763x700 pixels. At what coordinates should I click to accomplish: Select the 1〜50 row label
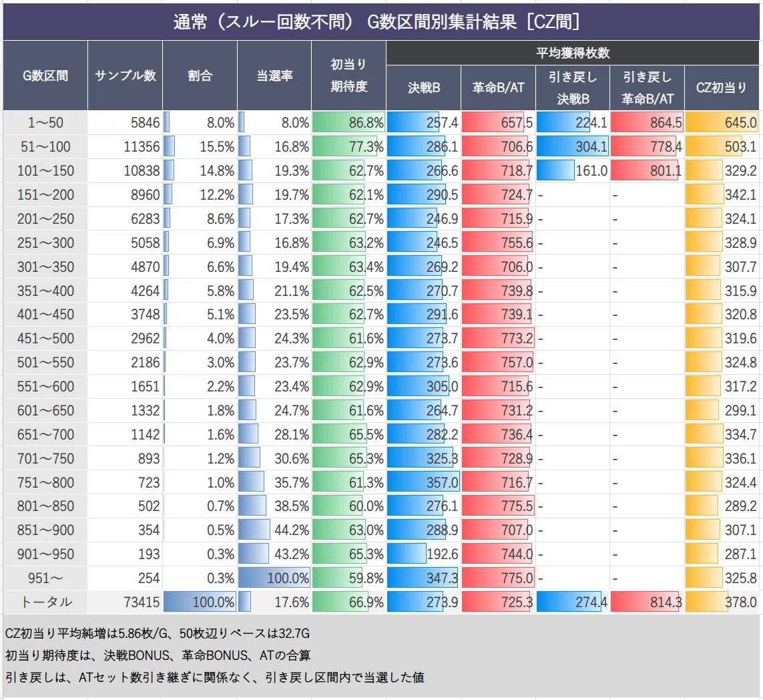point(45,123)
